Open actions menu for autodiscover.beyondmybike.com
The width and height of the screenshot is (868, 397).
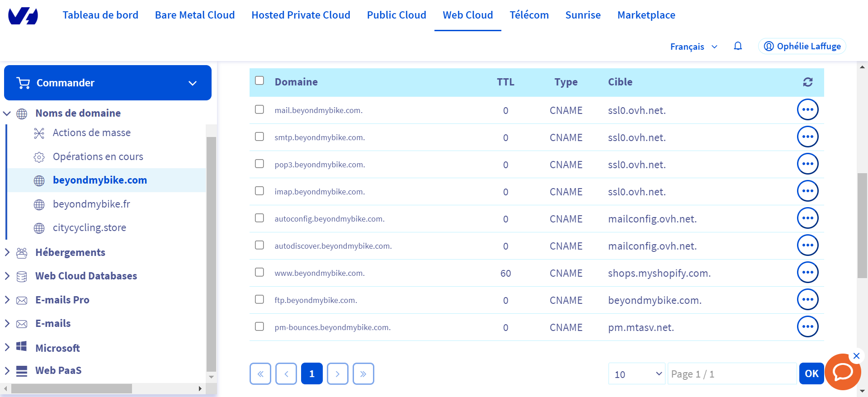[x=808, y=245]
